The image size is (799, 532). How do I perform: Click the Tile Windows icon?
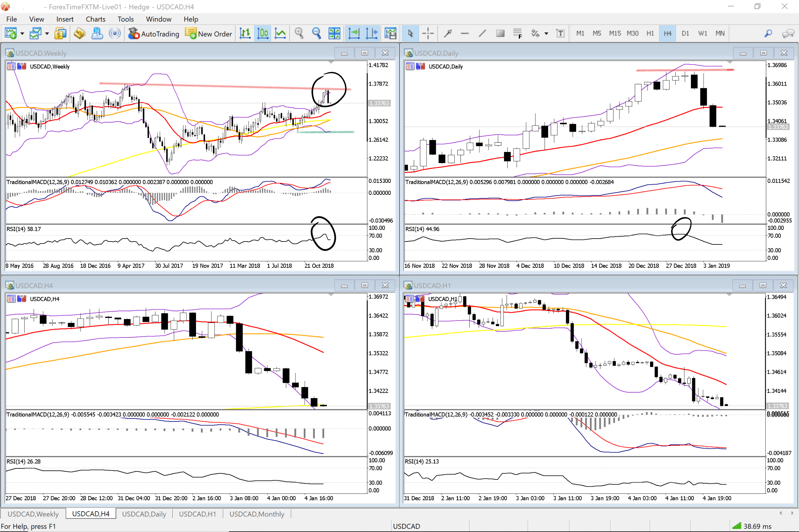click(334, 33)
